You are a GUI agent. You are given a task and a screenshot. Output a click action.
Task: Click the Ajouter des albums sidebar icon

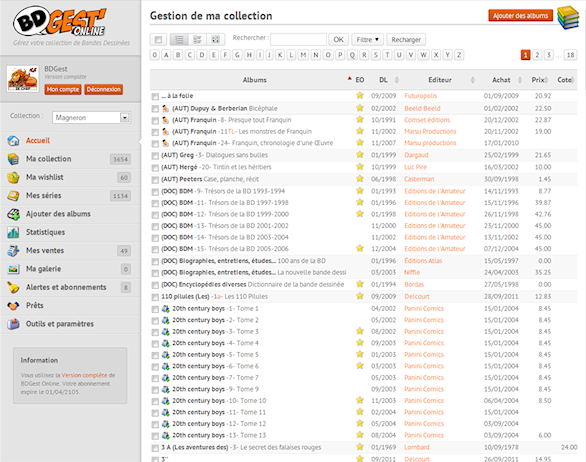[13, 214]
